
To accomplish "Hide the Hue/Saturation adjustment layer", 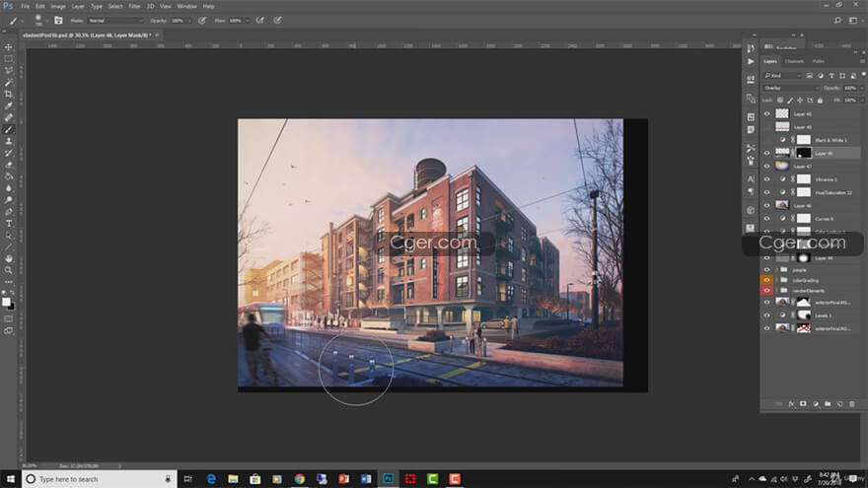I will pos(766,192).
